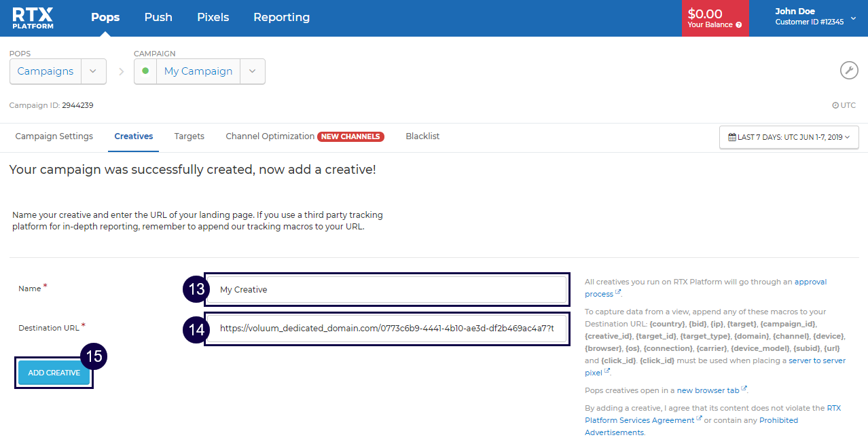The width and height of the screenshot is (868, 446).
Task: Open the wrench settings icon
Action: (849, 71)
